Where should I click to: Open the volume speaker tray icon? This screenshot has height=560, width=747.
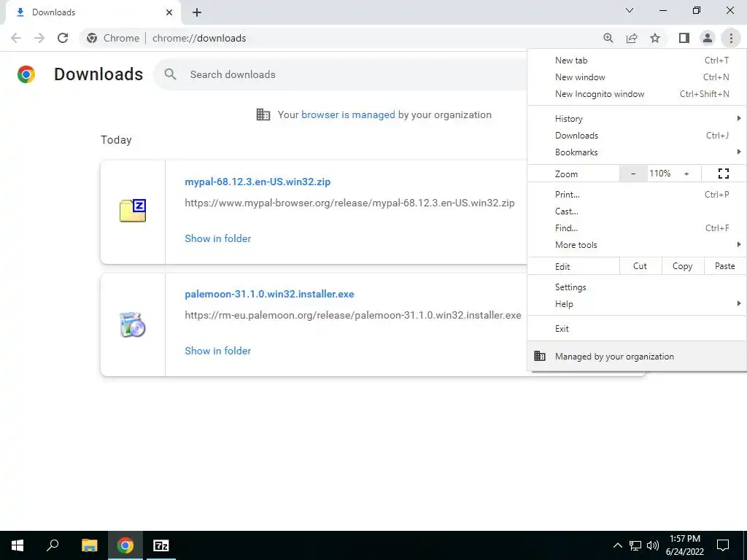pyautogui.click(x=653, y=545)
